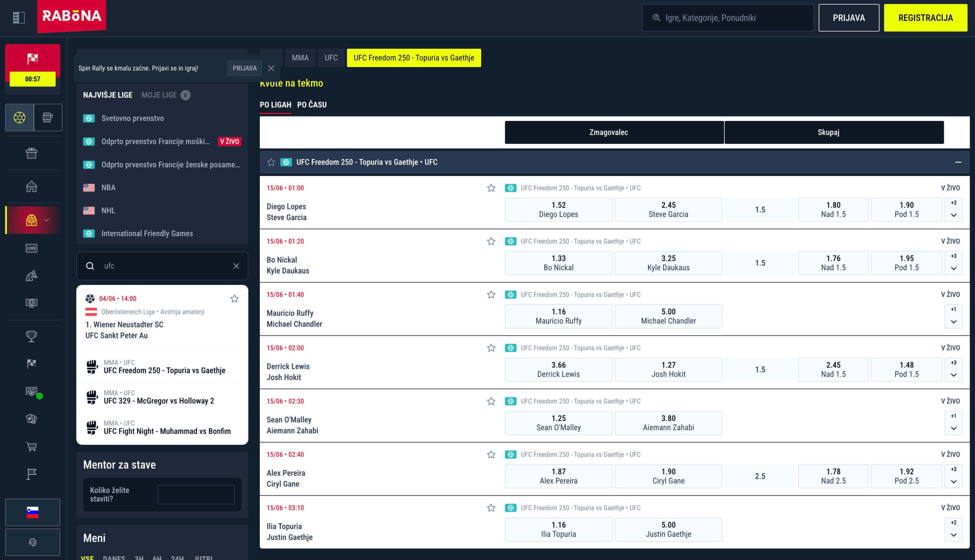Switch to the sports ball section
The image size is (975, 560).
tap(20, 117)
